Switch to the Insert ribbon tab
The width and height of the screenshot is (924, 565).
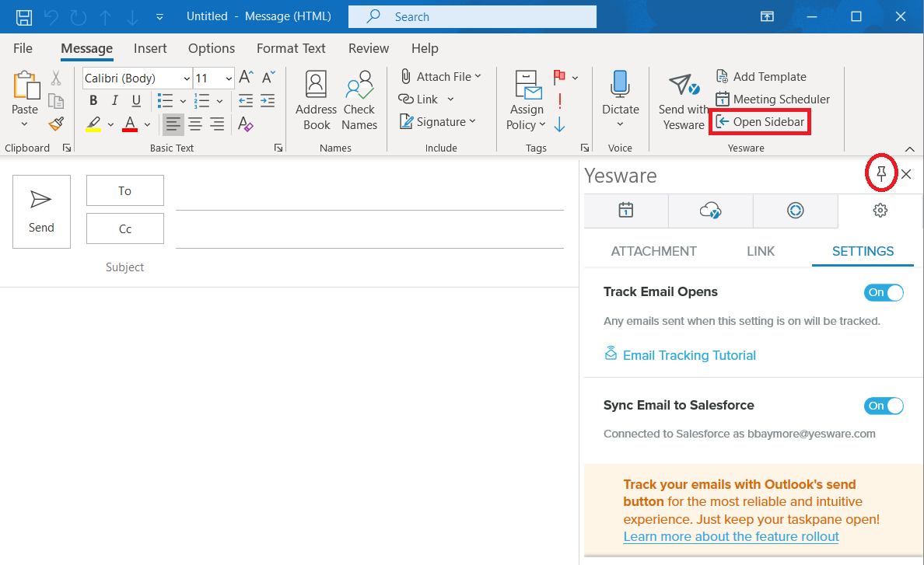point(150,48)
